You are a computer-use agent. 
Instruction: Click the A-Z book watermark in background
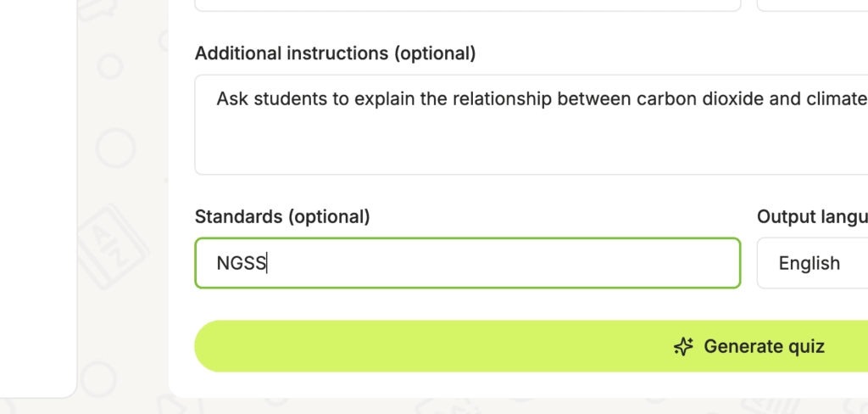point(113,245)
